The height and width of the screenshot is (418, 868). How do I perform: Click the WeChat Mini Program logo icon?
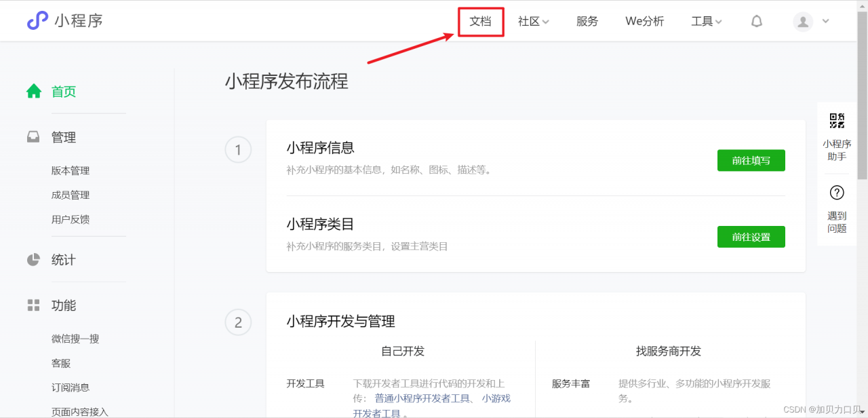37,20
